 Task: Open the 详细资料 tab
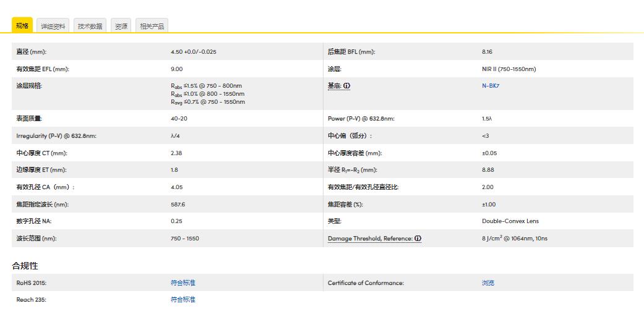pos(53,26)
